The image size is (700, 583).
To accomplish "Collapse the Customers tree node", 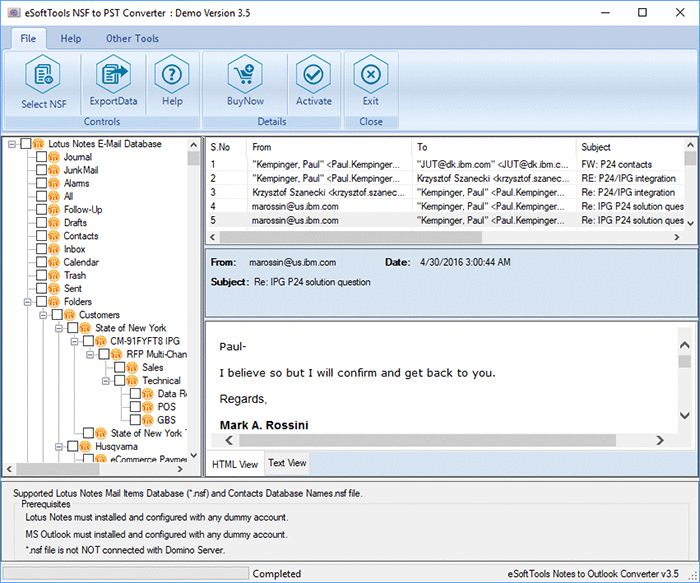I will (43, 315).
